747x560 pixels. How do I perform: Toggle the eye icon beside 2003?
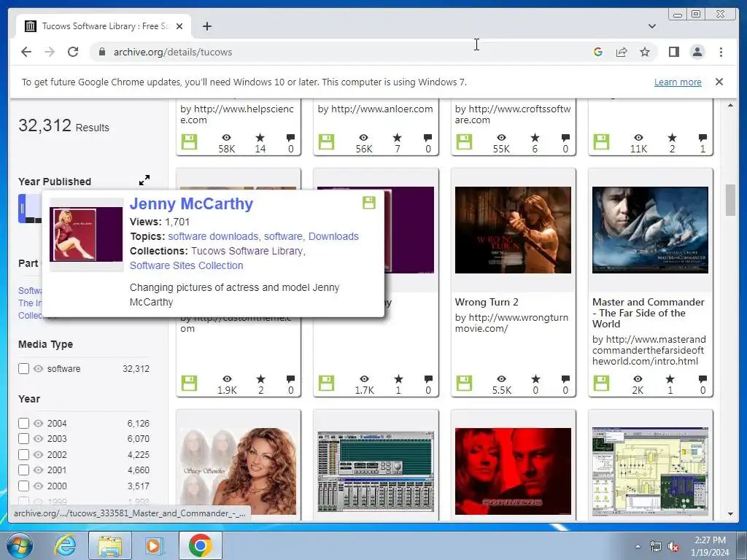(x=39, y=438)
